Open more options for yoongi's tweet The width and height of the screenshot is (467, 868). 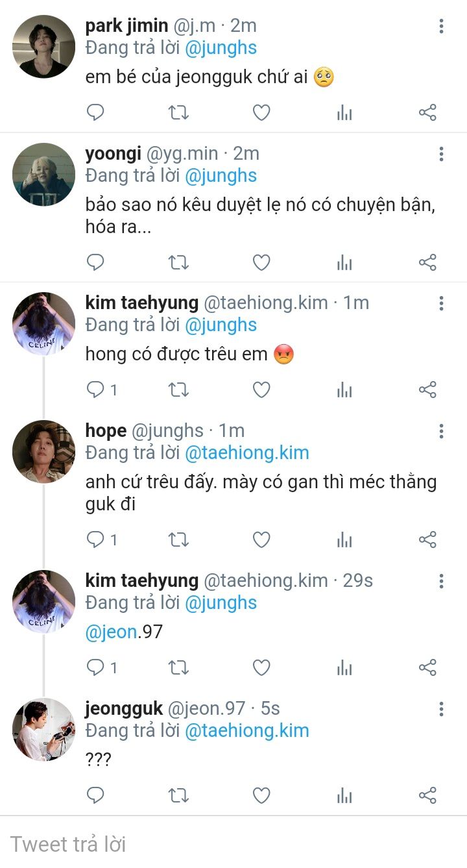click(441, 154)
